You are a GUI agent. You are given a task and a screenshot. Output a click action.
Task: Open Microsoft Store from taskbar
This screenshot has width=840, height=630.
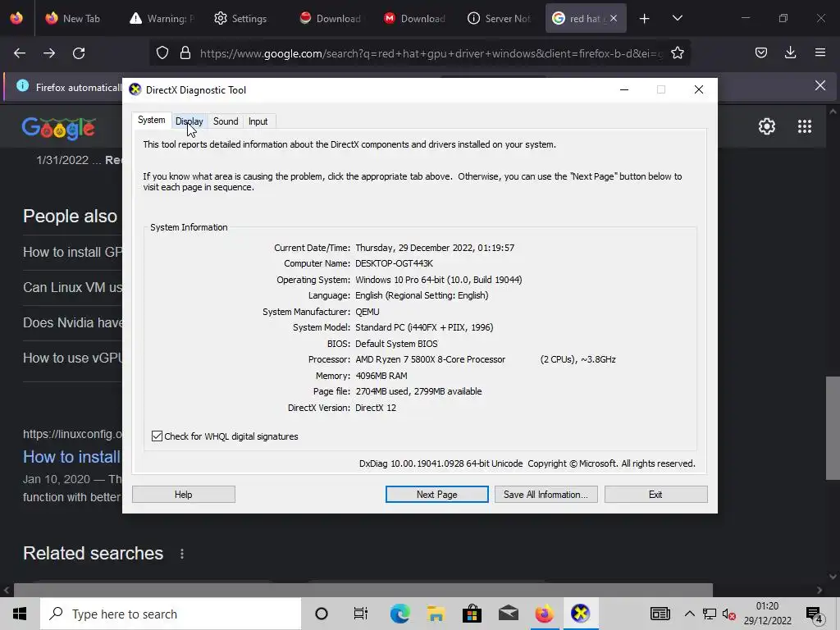coord(472,614)
